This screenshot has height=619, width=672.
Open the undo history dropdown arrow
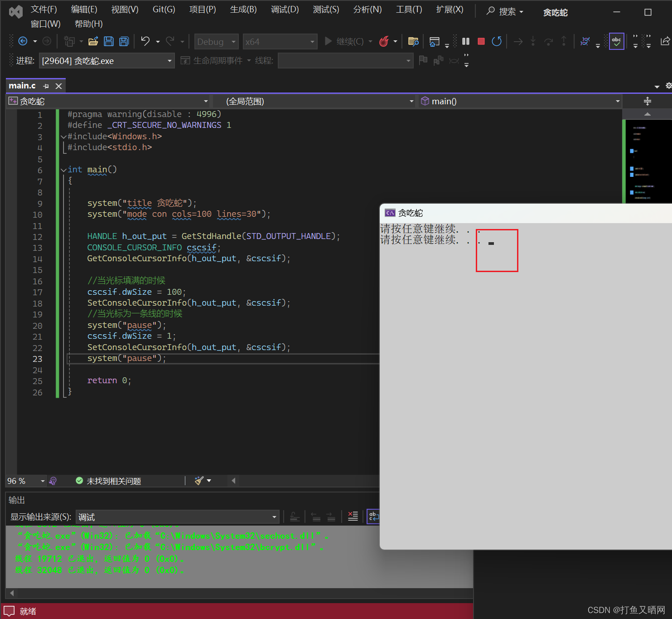(x=158, y=42)
